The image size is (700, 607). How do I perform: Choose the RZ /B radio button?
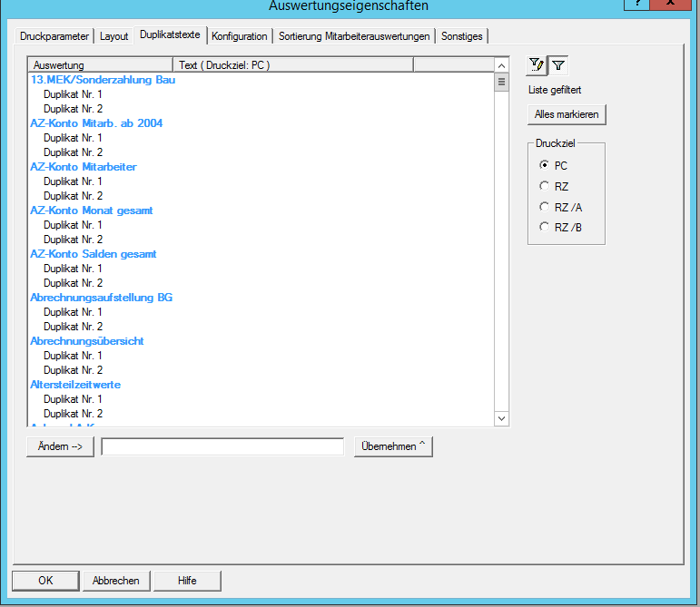(544, 227)
